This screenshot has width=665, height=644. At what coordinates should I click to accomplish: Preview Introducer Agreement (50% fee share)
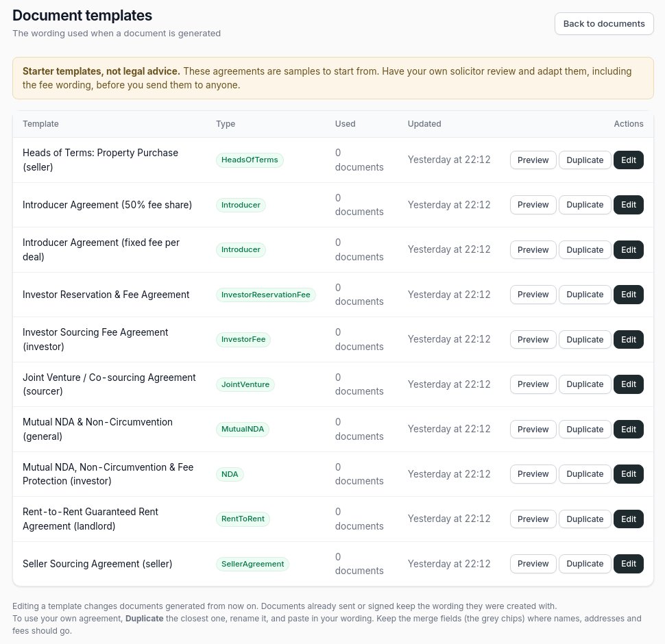533,205
